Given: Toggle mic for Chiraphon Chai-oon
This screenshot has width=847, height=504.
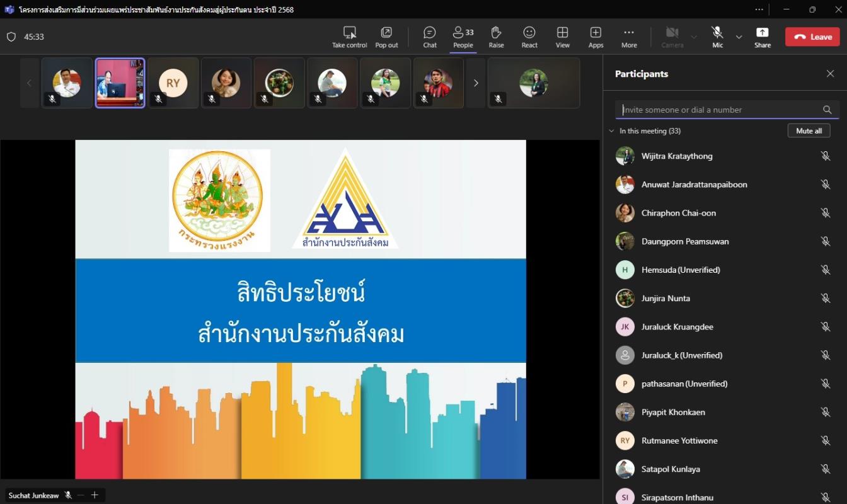Looking at the screenshot, I should point(825,213).
